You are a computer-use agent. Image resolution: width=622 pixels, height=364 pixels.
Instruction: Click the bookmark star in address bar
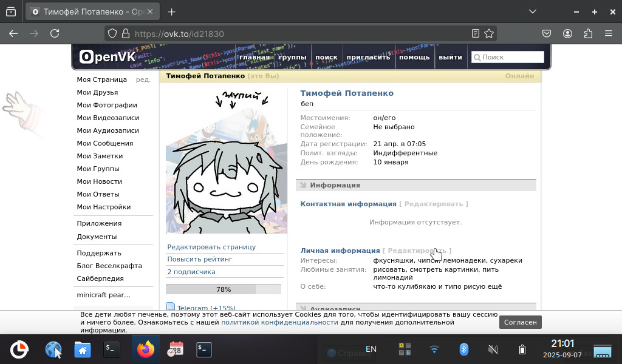(x=489, y=34)
